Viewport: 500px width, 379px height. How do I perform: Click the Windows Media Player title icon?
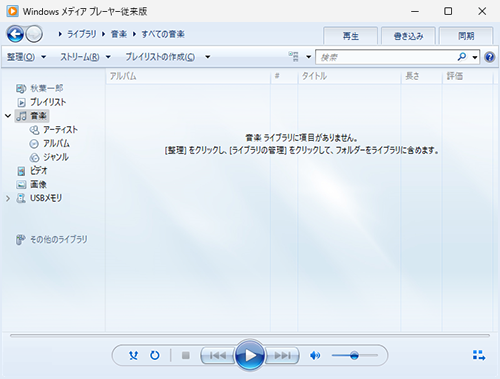[12, 11]
